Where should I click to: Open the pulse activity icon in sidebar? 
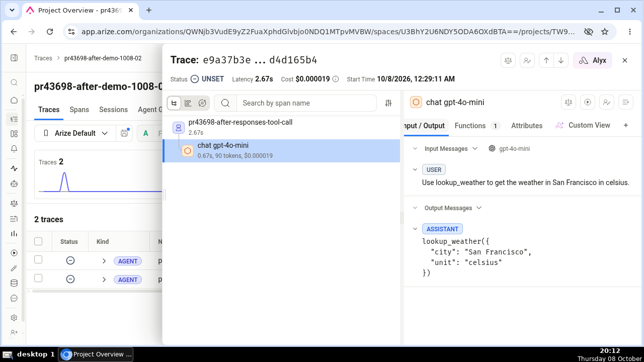pyautogui.click(x=14, y=168)
